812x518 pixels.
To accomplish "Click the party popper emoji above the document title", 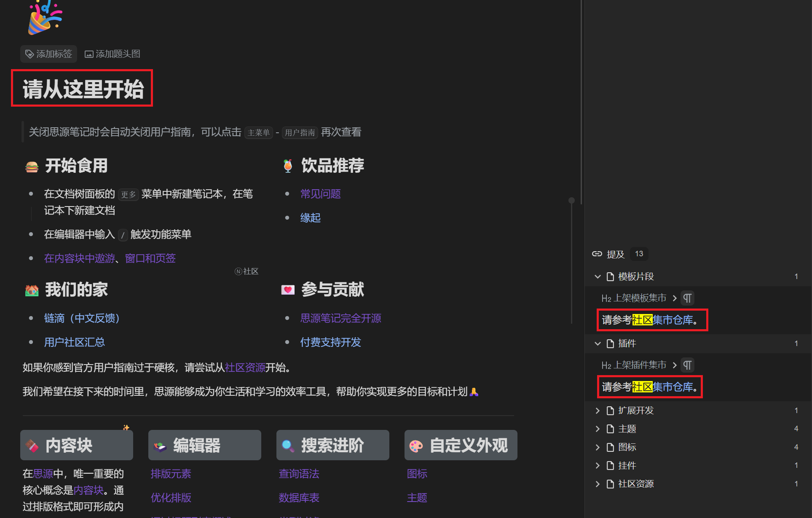I will point(45,18).
